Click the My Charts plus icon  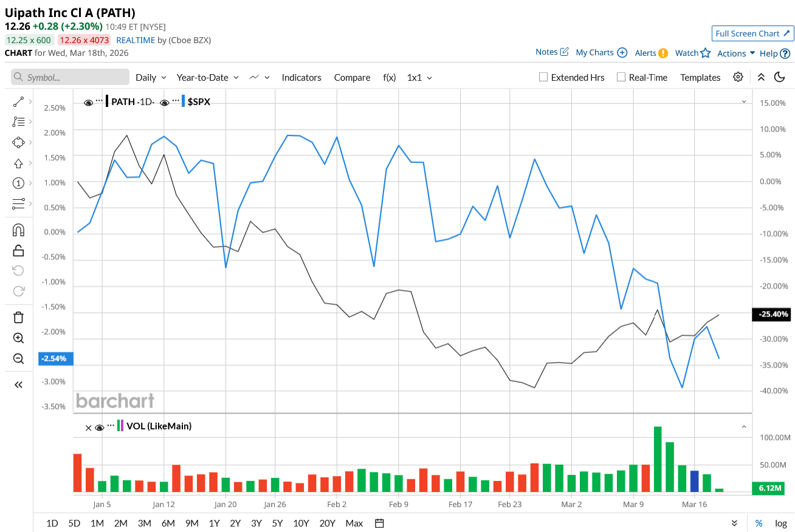click(622, 53)
